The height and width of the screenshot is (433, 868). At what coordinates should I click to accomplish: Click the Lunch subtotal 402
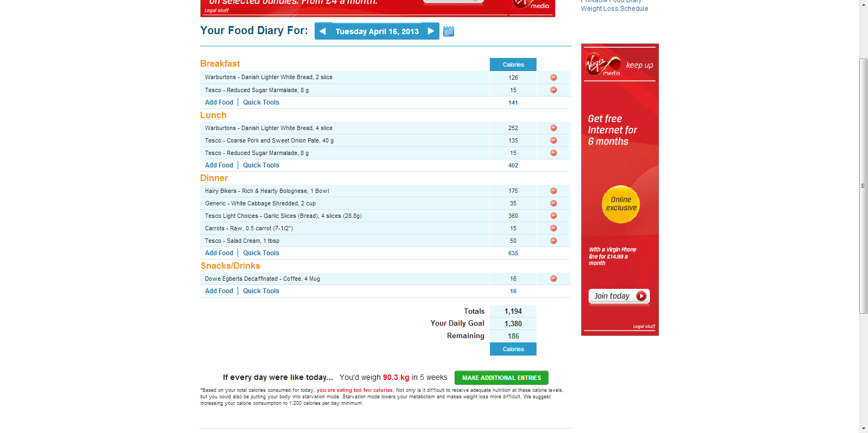pos(513,165)
